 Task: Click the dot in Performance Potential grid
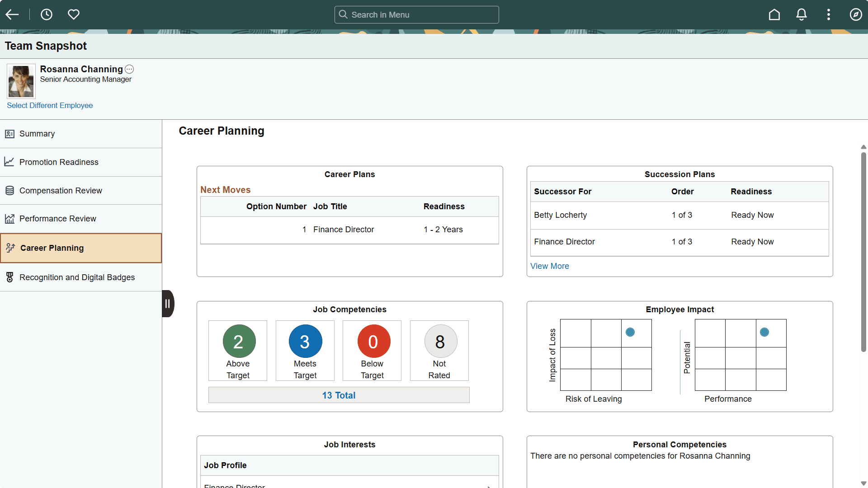pyautogui.click(x=764, y=333)
